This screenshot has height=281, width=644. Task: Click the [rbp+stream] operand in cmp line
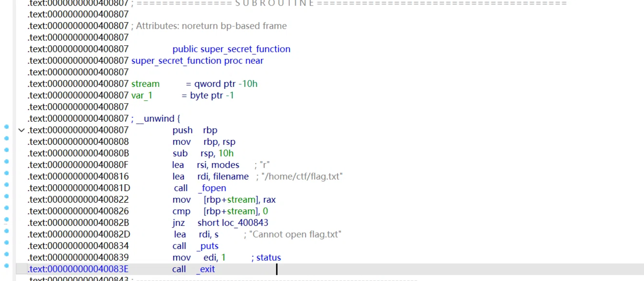231,211
